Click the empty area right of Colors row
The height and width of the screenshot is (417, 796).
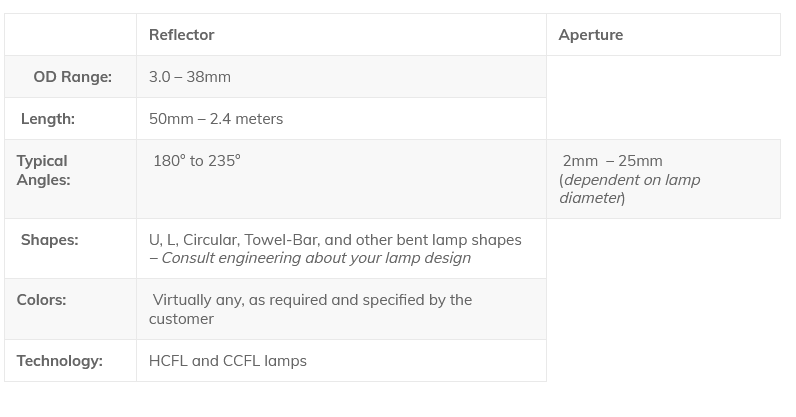coord(662,309)
